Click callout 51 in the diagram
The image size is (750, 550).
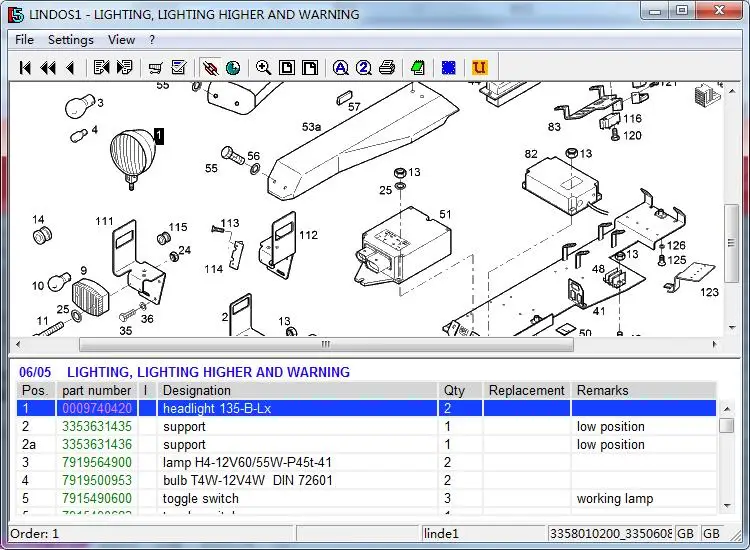tap(445, 214)
